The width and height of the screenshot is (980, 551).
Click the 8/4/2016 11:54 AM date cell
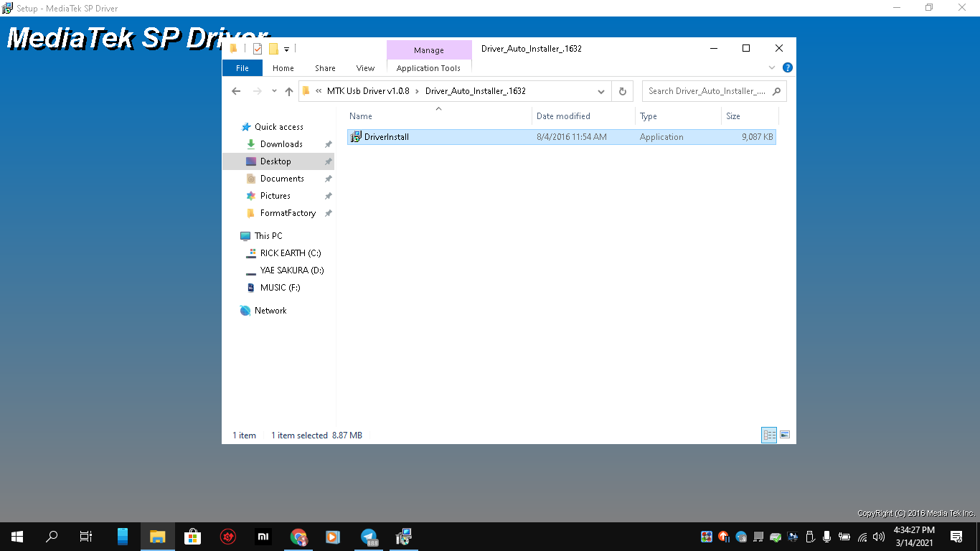(x=571, y=137)
